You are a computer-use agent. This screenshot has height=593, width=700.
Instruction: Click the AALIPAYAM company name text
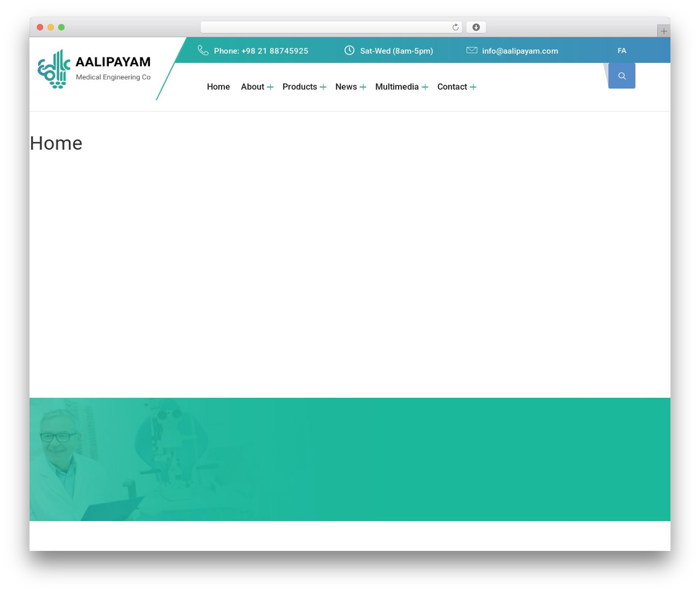point(113,62)
